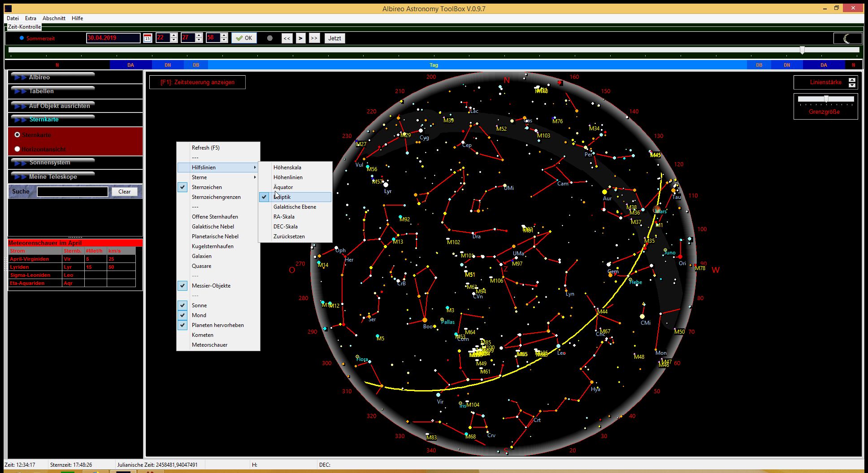Enable Planetarische Nebel in the menu
This screenshot has width=868, height=473.
(x=218, y=236)
